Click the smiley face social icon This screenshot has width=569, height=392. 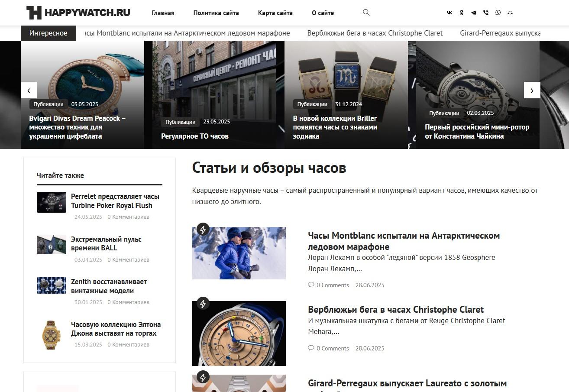[510, 13]
